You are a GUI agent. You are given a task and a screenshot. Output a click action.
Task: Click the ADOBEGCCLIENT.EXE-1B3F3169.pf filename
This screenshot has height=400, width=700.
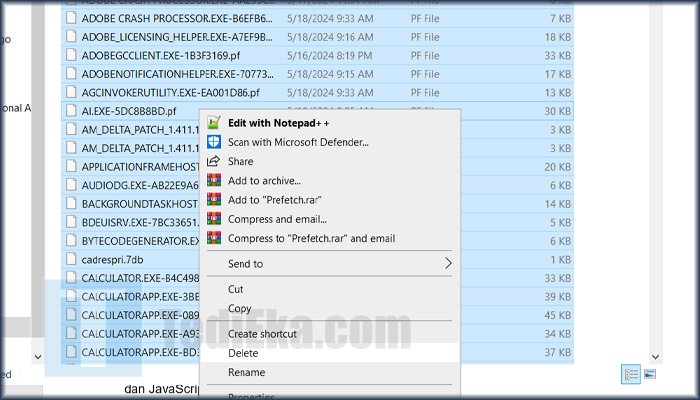click(x=161, y=55)
